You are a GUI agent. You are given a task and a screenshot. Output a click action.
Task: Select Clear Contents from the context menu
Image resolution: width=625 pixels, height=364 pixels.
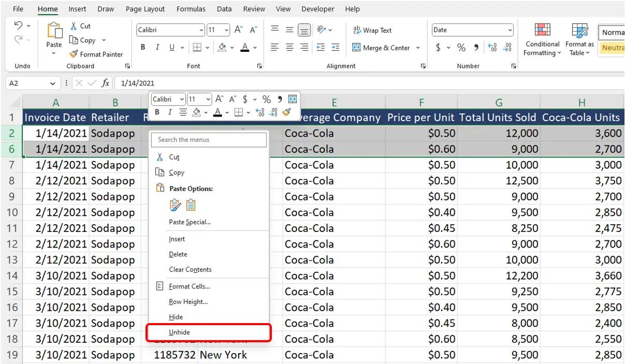point(192,269)
